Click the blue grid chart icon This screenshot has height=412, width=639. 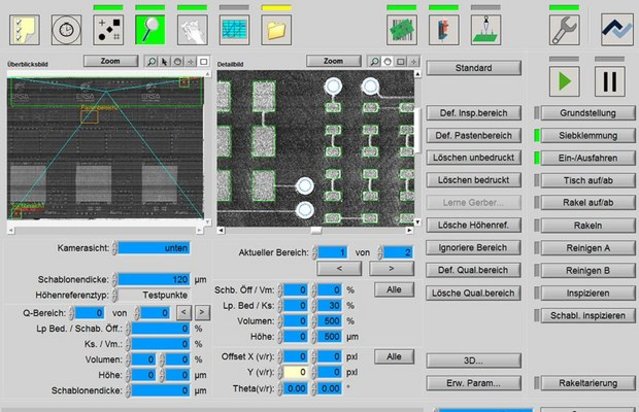pyautogui.click(x=234, y=29)
